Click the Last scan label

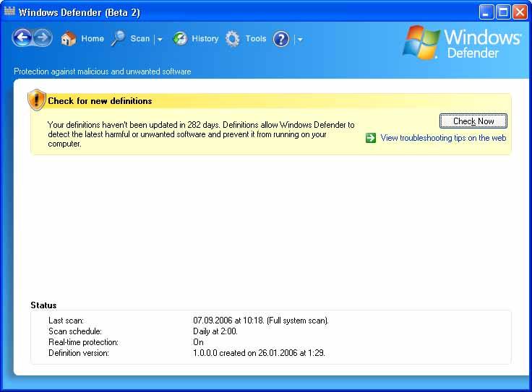pyautogui.click(x=66, y=321)
